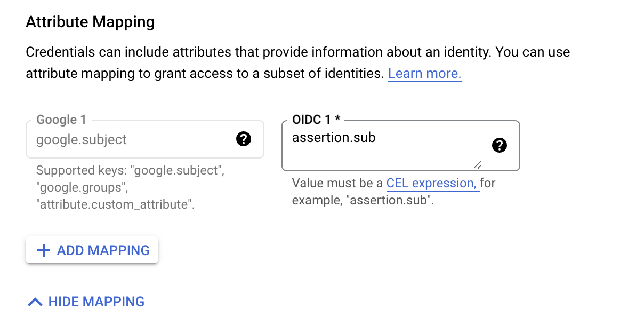The width and height of the screenshot is (644, 332).
Task: Place cursor in assertion.sub text
Action: 334,137
